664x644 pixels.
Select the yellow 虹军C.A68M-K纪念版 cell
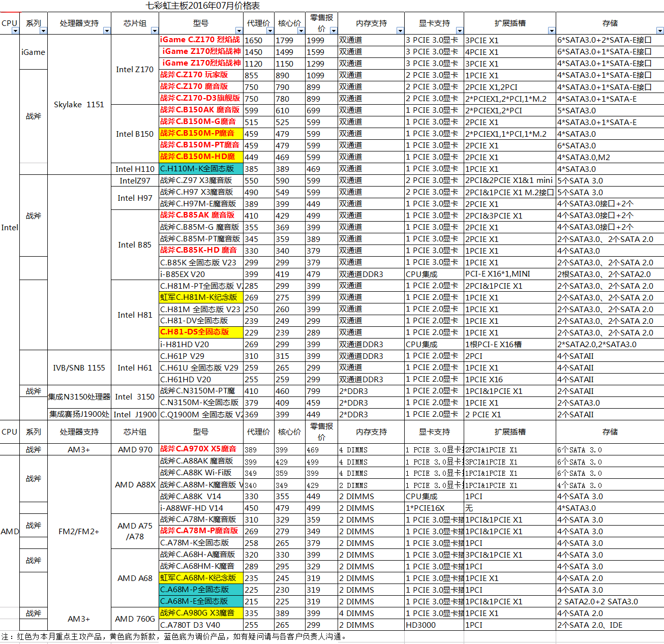pyautogui.click(x=201, y=578)
